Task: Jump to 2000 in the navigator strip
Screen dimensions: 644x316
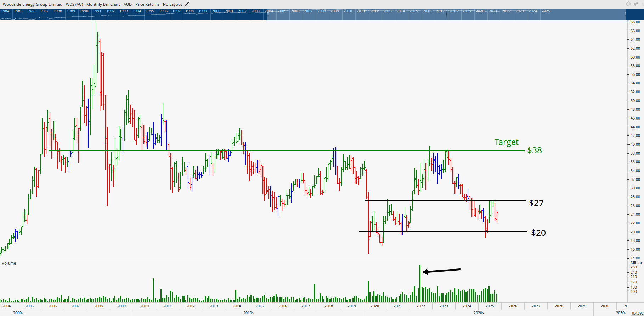Action: pos(216,11)
